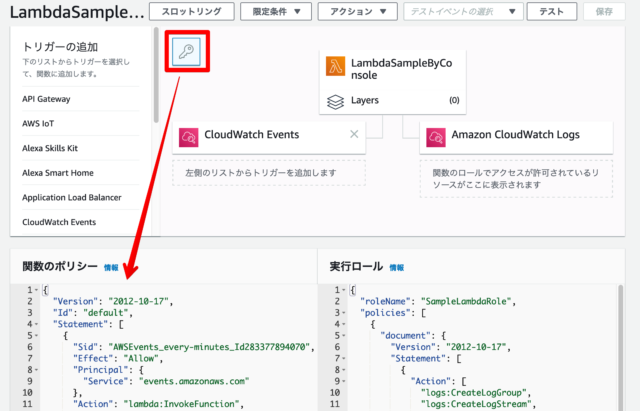Click the AWSEvents_every-minutes Sid value
The image size is (640, 411).
point(209,347)
